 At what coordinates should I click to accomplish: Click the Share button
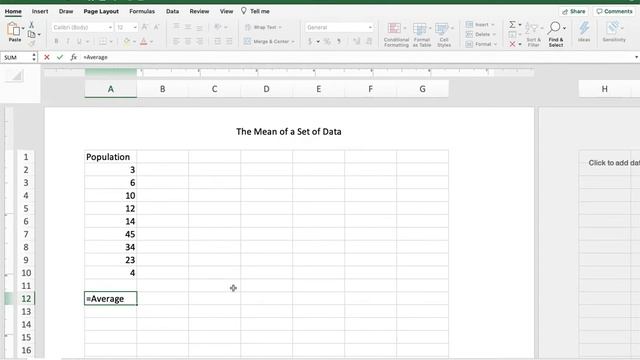(573, 11)
